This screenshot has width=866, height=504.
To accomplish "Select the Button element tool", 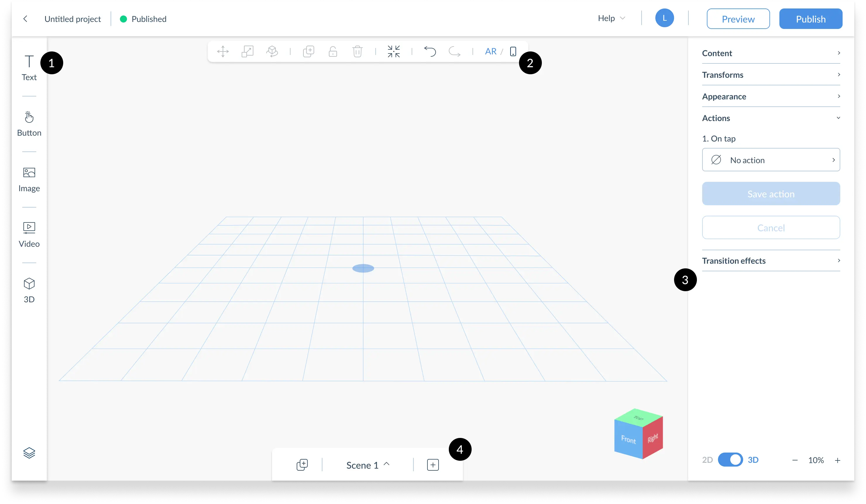I will pyautogui.click(x=29, y=122).
